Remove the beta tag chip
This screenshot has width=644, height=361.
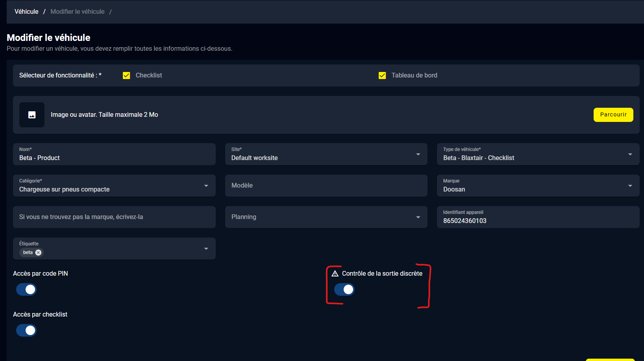click(x=38, y=252)
